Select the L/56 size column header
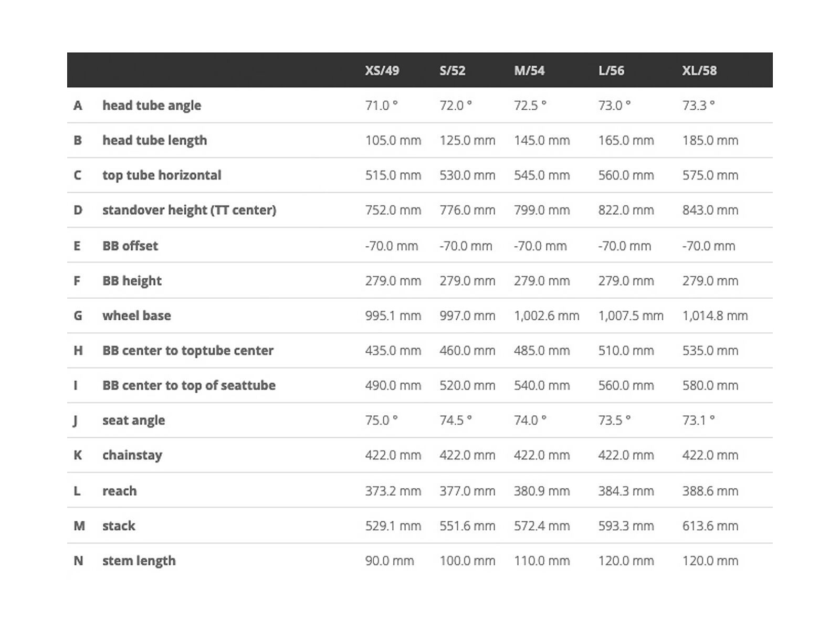The height and width of the screenshot is (630, 840). click(x=611, y=70)
